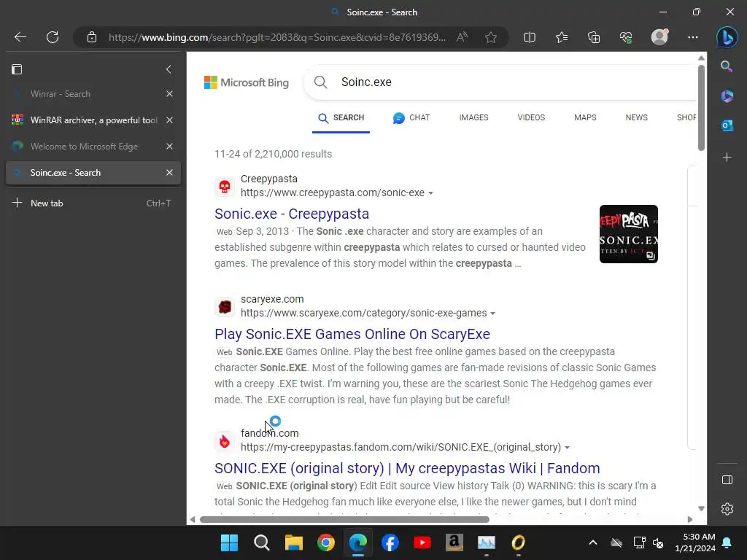Click the address bar URL
The image size is (747, 560).
[x=276, y=37]
